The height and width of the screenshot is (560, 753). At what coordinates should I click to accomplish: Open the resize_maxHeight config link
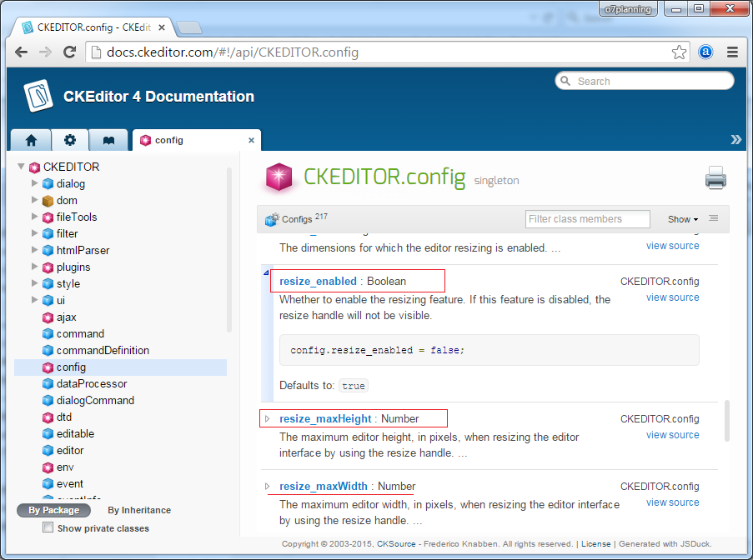pos(325,419)
